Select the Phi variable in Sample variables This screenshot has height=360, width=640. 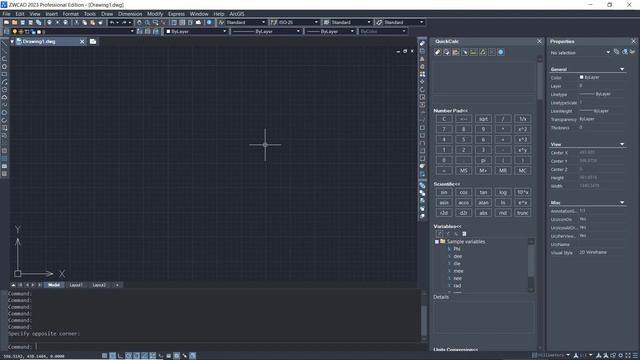(x=457, y=249)
